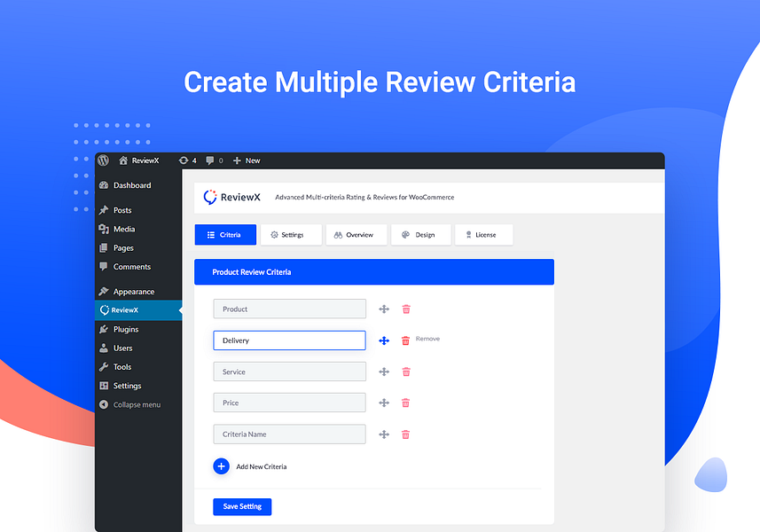Delete the Service criteria
The width and height of the screenshot is (760, 532).
tap(406, 372)
